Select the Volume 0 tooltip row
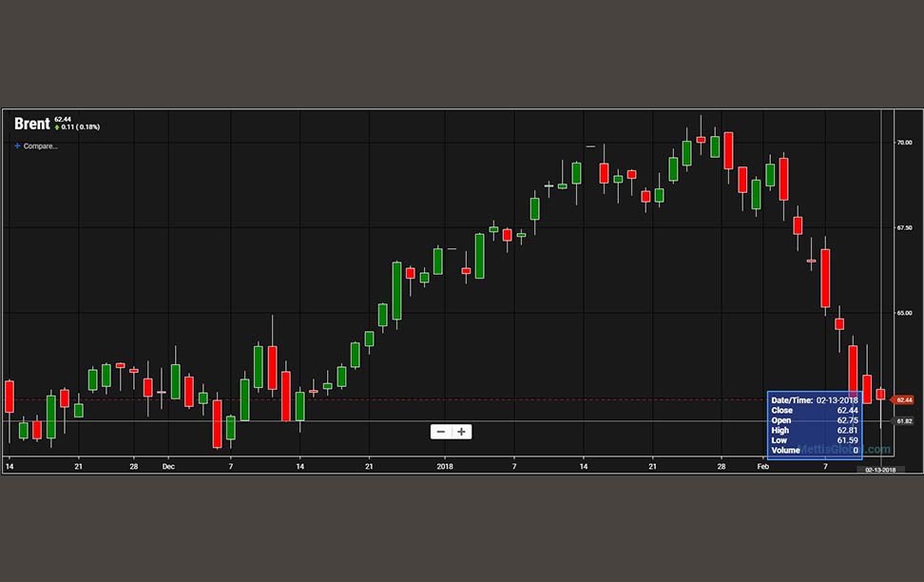The image size is (924, 582). coord(815,451)
